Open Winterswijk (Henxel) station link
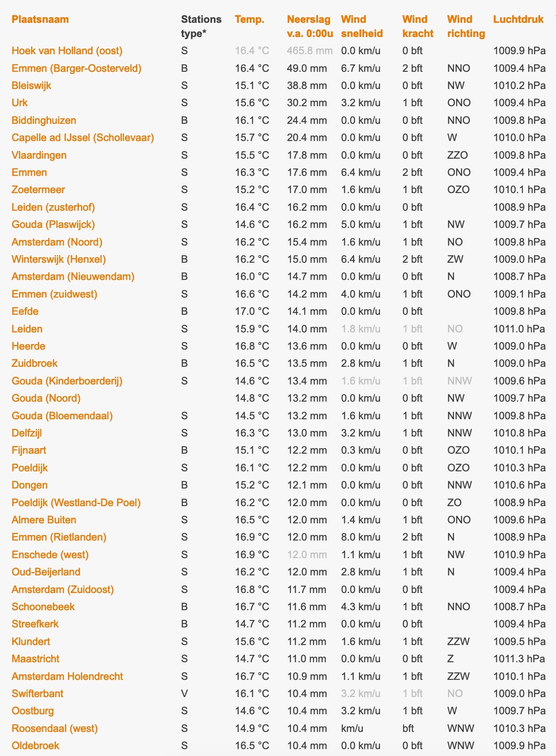This screenshot has height=756, width=556. (x=59, y=259)
